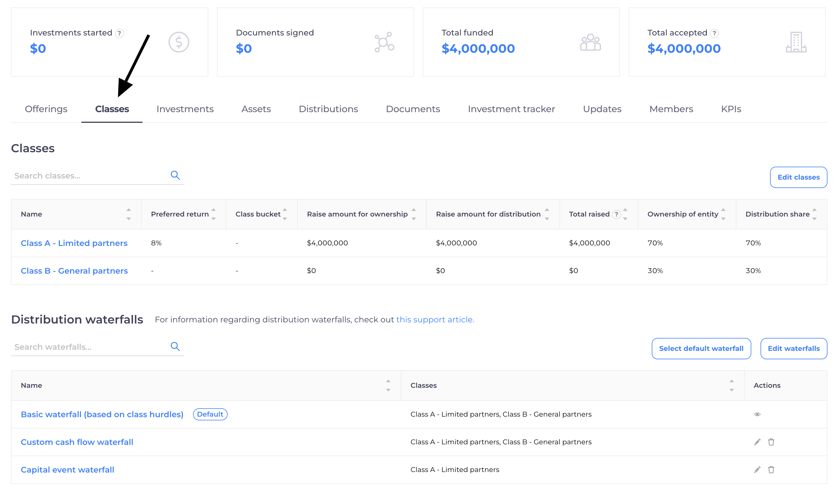This screenshot has height=504, width=839.
Task: Switch to the Distributions tab
Action: (x=328, y=109)
